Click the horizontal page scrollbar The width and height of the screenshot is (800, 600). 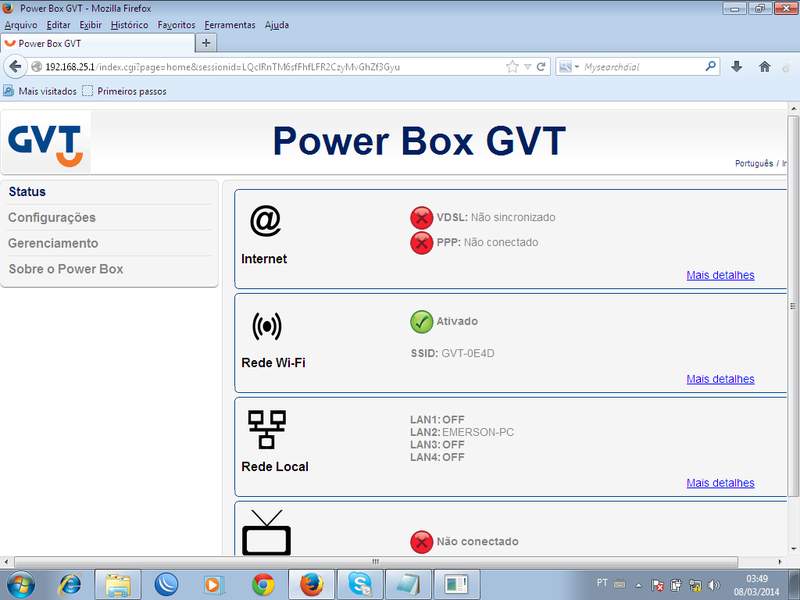coord(376,562)
